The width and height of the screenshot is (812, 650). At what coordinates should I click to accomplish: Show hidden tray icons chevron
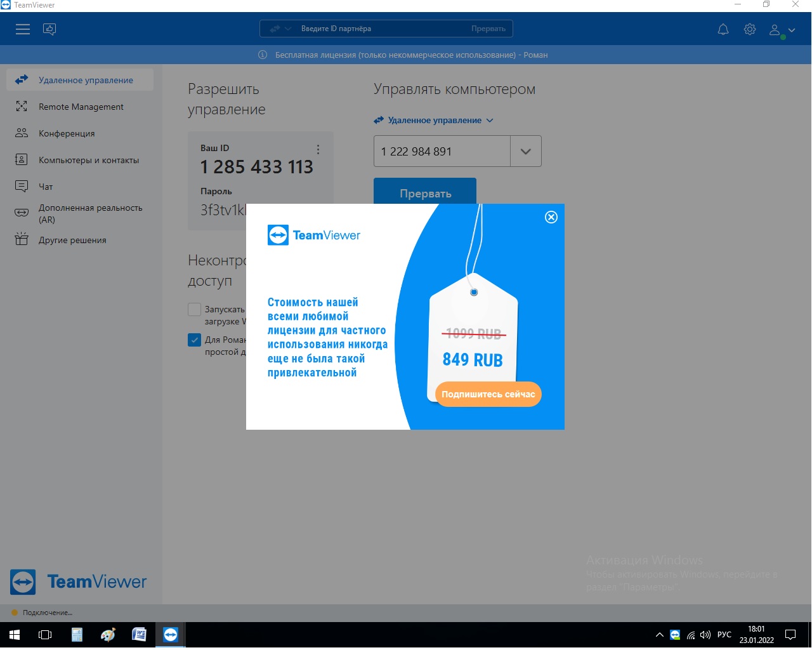point(660,635)
